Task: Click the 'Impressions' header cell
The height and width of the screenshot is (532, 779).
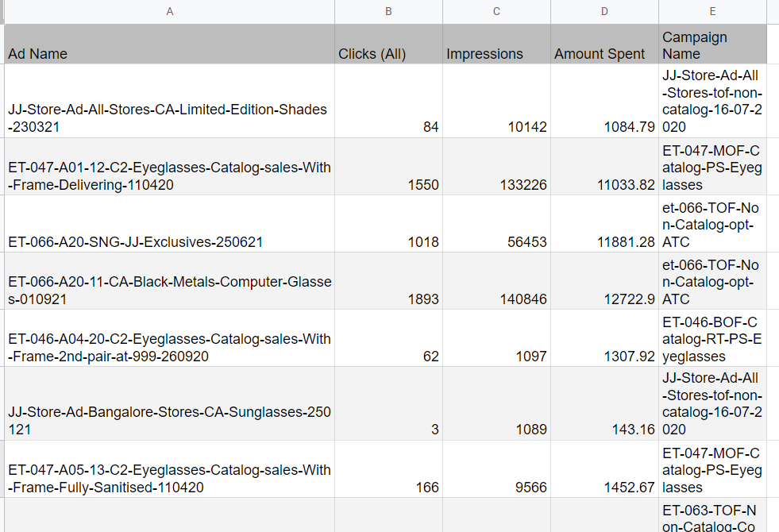Action: (496, 44)
